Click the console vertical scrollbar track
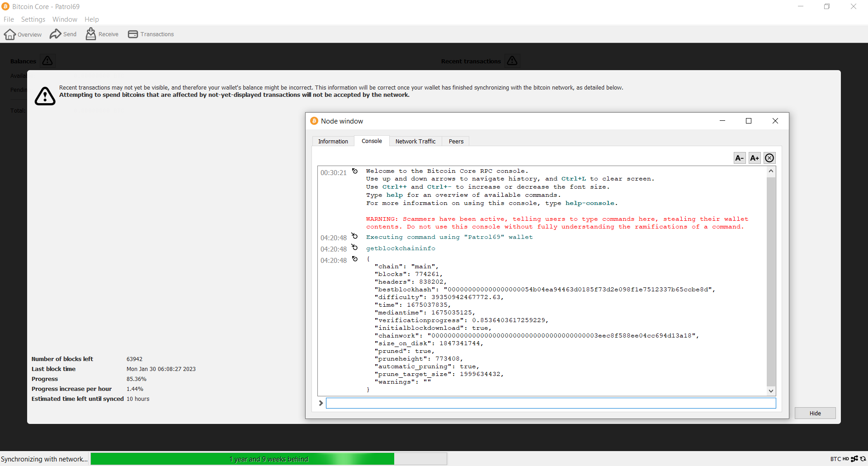The image size is (868, 466). pos(771,281)
